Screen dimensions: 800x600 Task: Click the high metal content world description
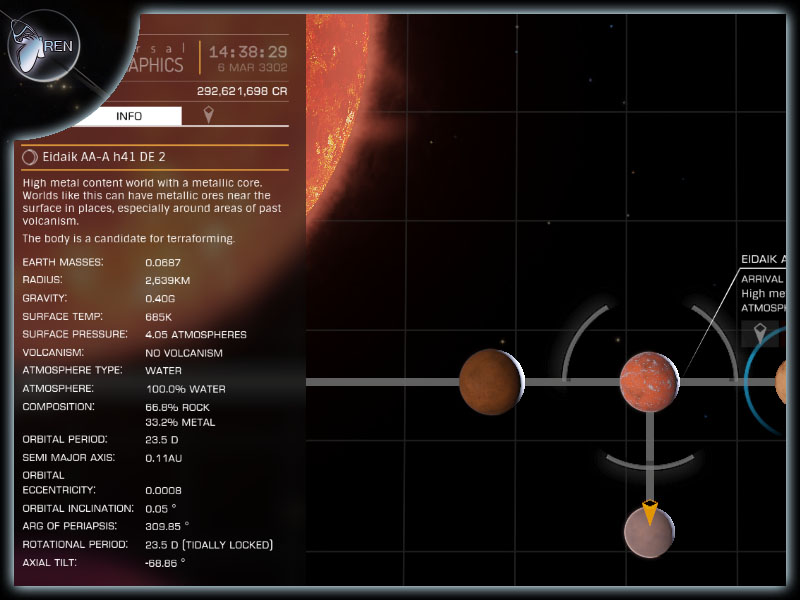(x=152, y=202)
